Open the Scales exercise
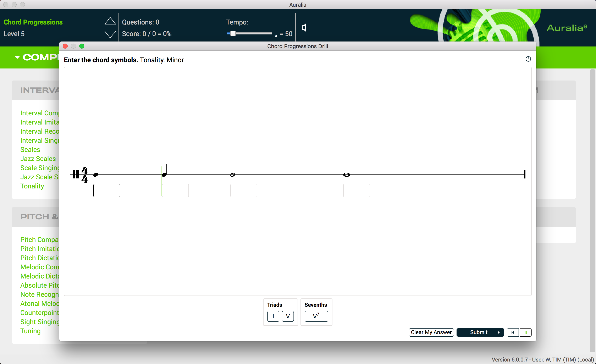The height and width of the screenshot is (364, 596). tap(30, 149)
